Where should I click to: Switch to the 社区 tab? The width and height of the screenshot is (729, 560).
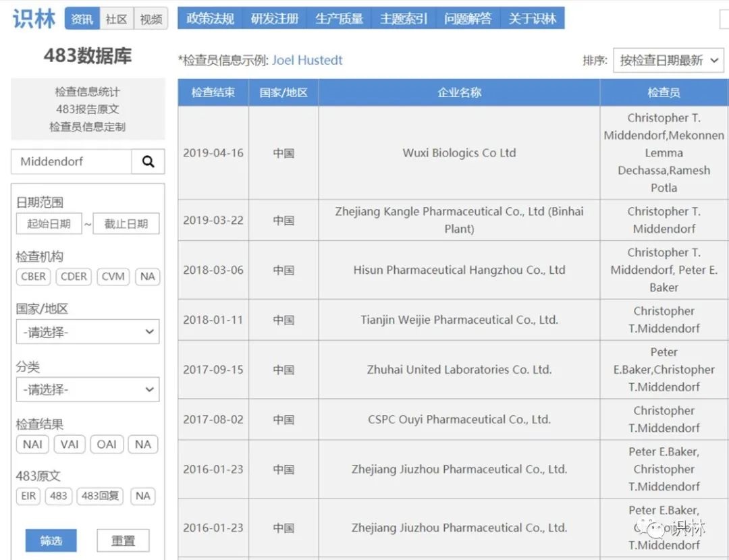click(116, 20)
